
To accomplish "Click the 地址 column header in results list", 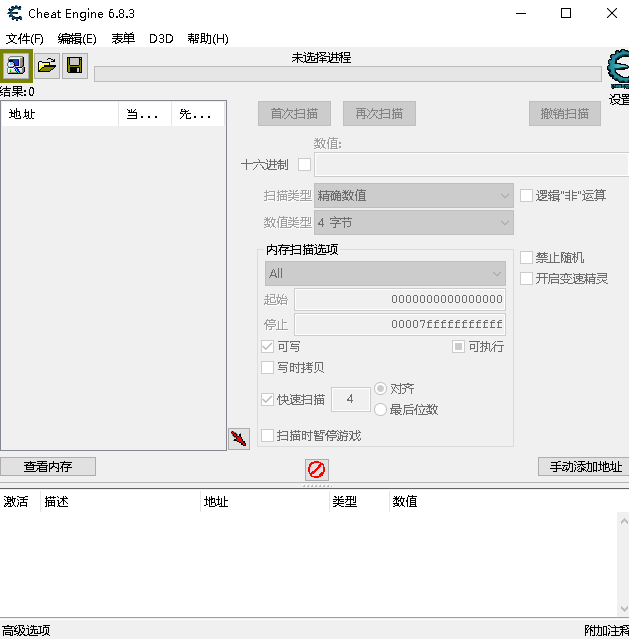I will coord(60,114).
